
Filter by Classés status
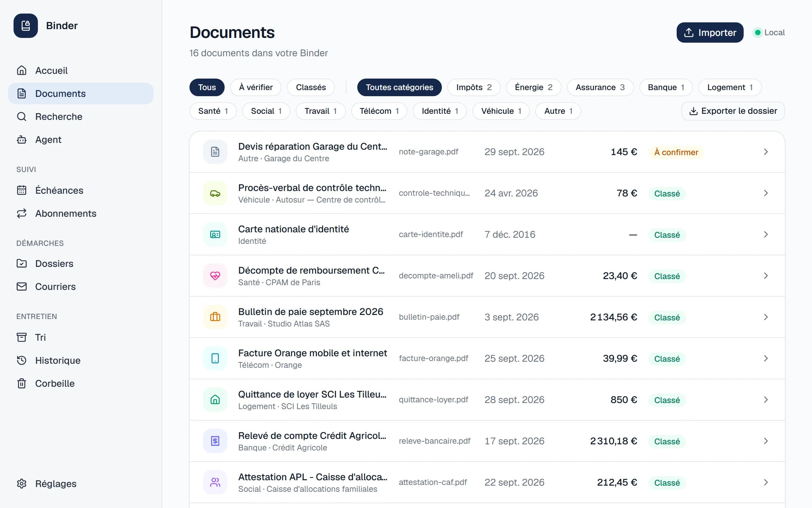(x=311, y=87)
